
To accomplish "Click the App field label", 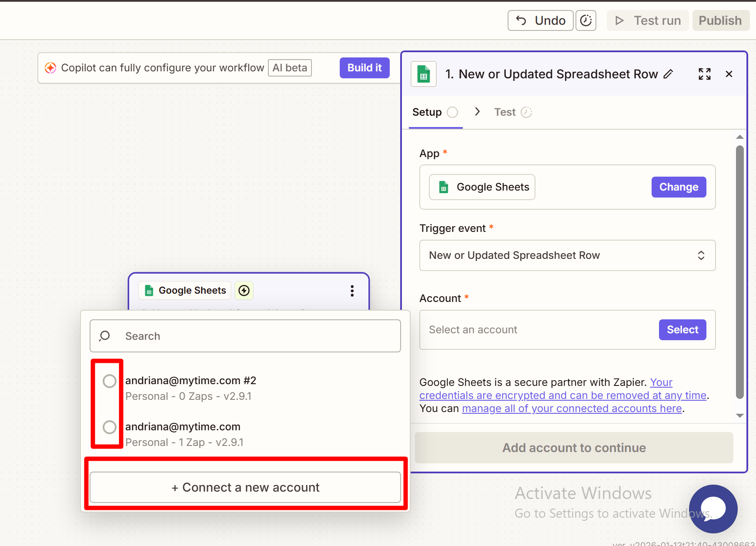I will coord(429,154).
